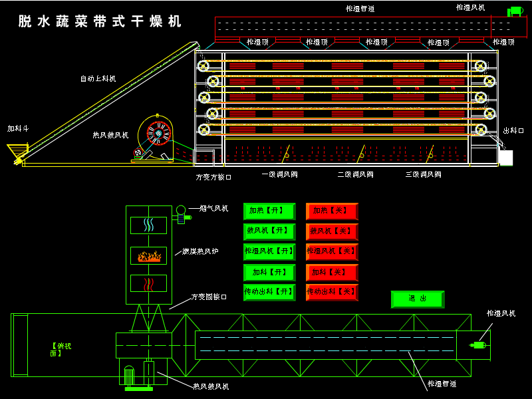Turn off heating with 加热【关】

pos(331,211)
